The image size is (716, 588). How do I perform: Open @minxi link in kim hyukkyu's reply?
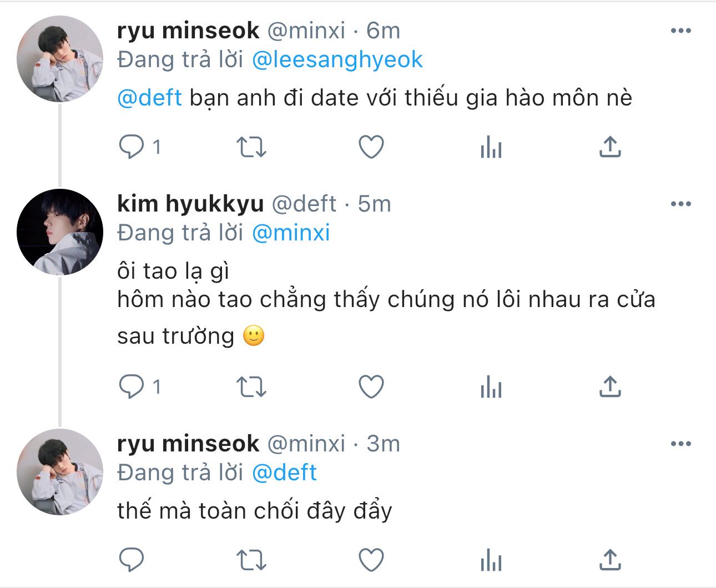coord(291,233)
